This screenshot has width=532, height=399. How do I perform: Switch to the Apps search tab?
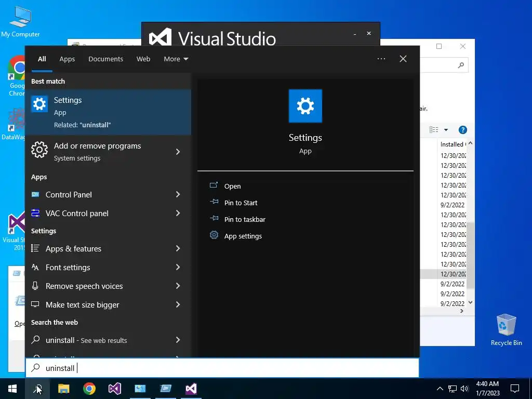point(67,59)
